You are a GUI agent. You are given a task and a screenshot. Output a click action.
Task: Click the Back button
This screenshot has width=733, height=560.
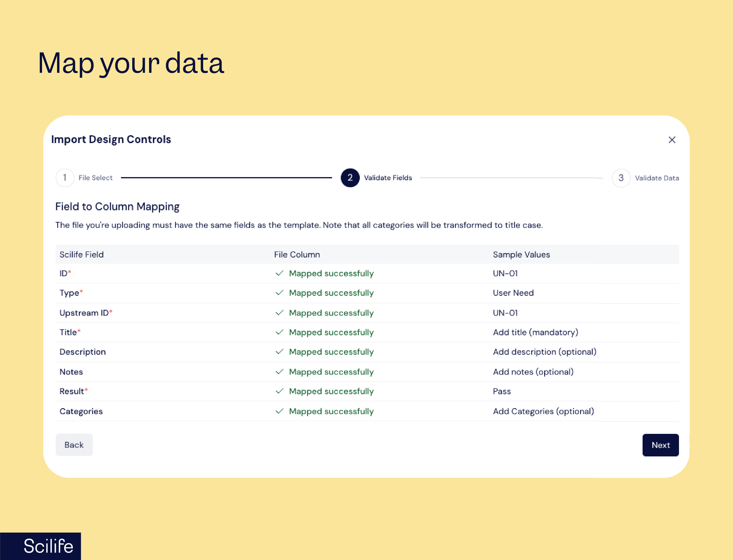(74, 445)
